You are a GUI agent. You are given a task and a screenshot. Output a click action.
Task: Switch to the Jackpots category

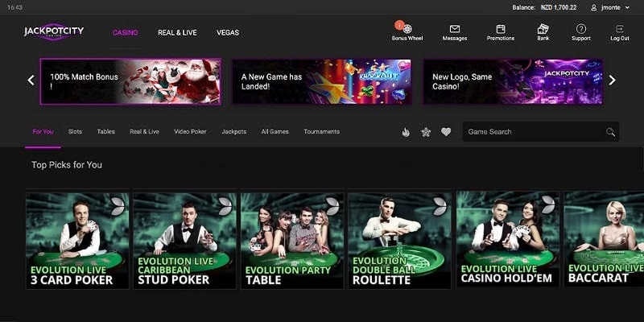234,132
